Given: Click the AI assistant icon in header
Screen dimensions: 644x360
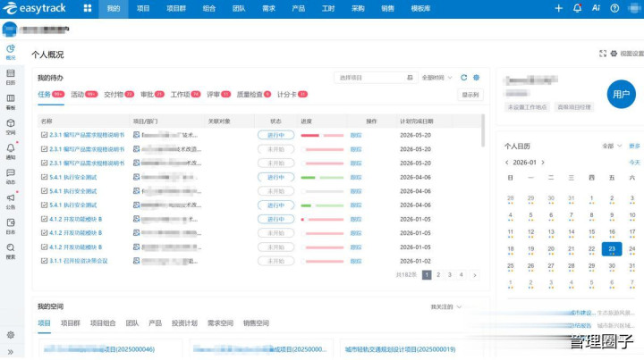Looking at the screenshot, I should pos(596,8).
